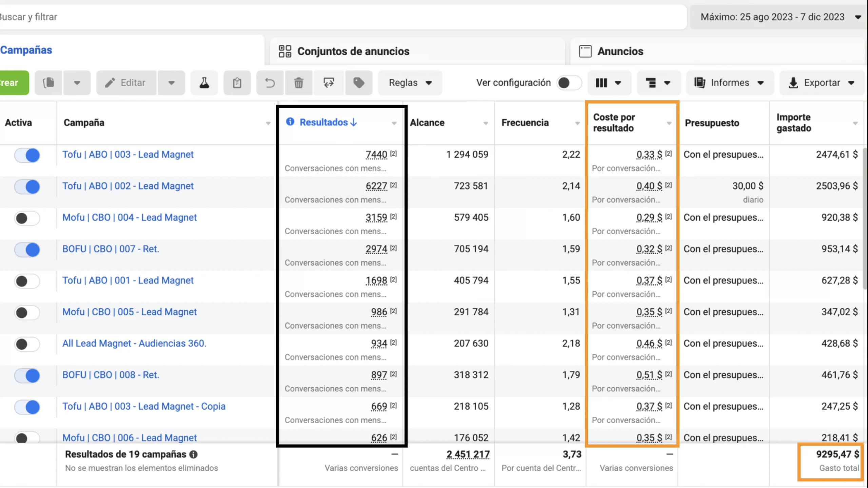Open the columns layout dropdown
The height and width of the screenshot is (488, 868).
click(x=609, y=83)
